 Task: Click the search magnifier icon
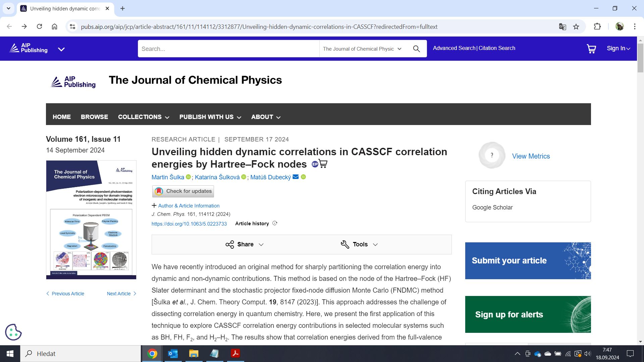(416, 49)
